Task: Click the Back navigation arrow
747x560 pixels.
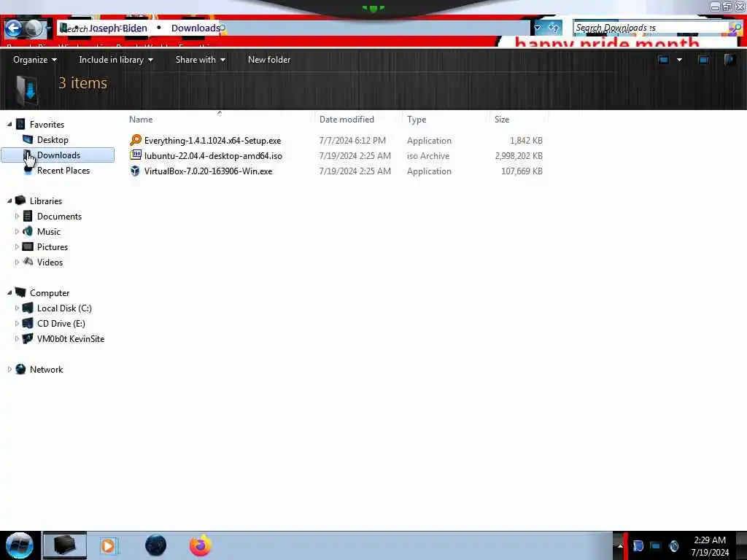Action: point(13,28)
